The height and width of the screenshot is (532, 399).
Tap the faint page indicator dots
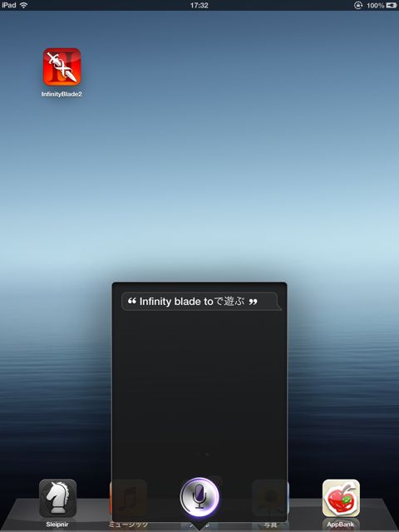coord(203,455)
